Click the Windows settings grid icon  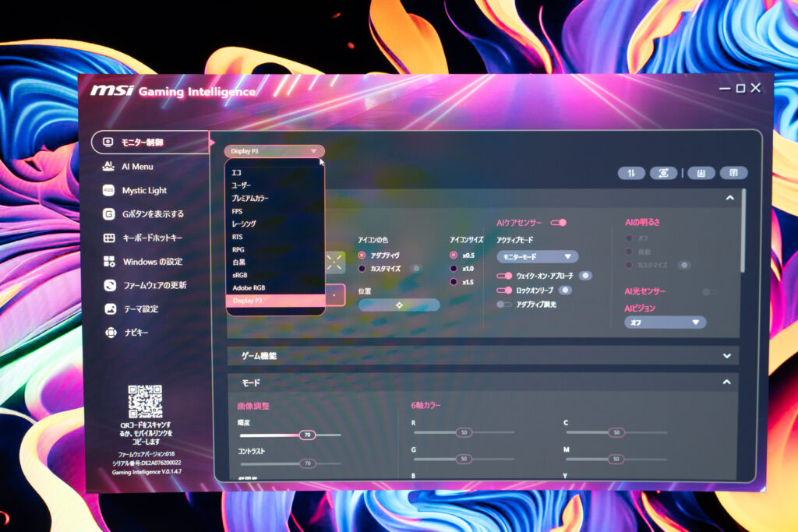109,262
